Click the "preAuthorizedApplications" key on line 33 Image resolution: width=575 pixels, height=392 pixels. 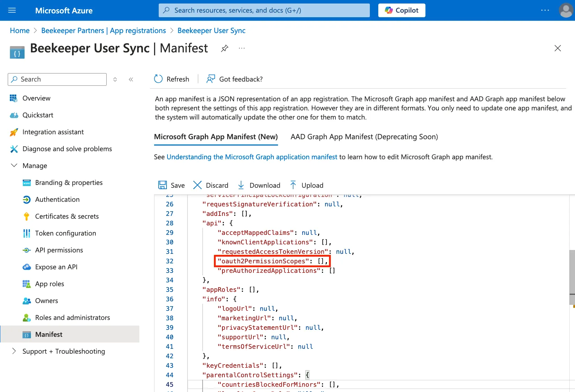coord(269,271)
